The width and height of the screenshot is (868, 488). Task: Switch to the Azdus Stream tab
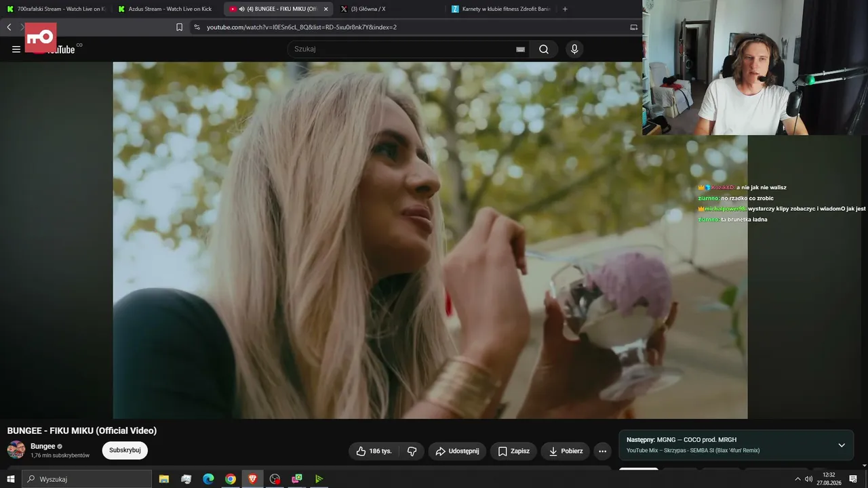click(x=166, y=9)
